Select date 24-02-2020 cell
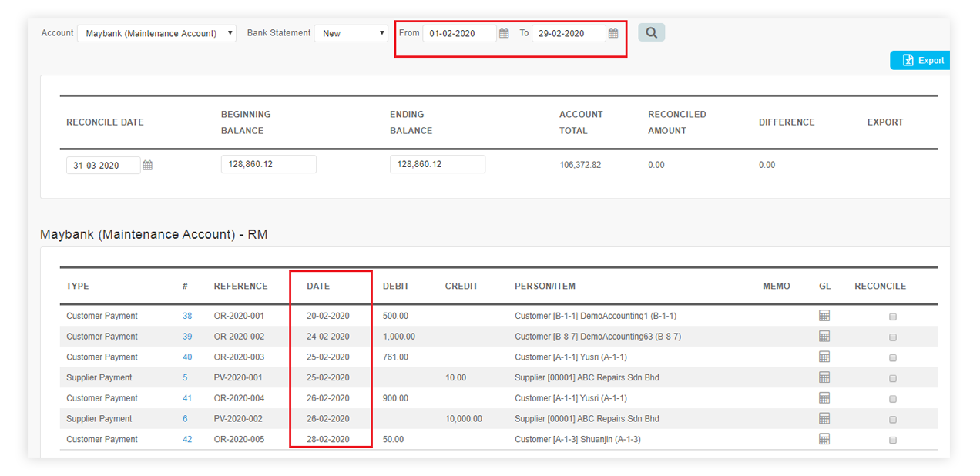This screenshot has height=476, width=980. [x=328, y=337]
